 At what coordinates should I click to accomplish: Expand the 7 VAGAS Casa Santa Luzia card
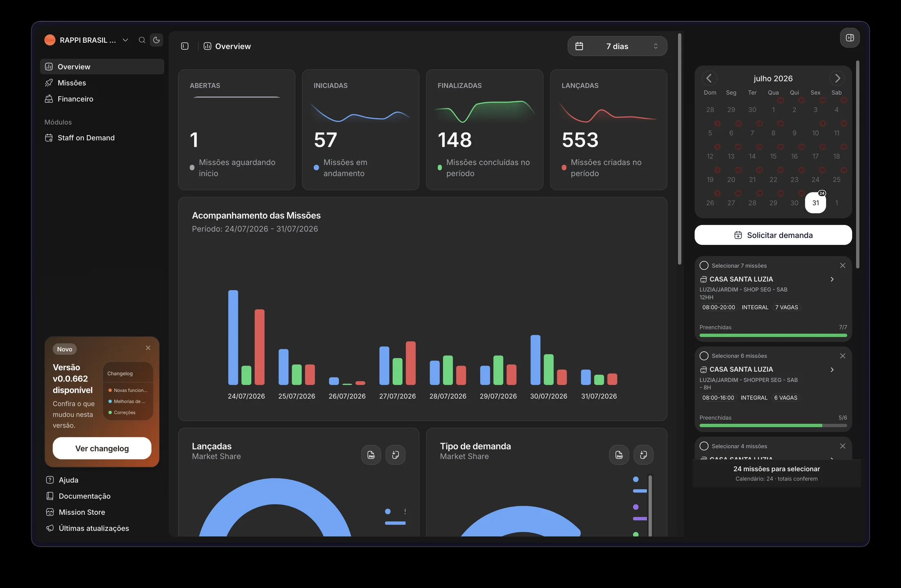click(832, 279)
